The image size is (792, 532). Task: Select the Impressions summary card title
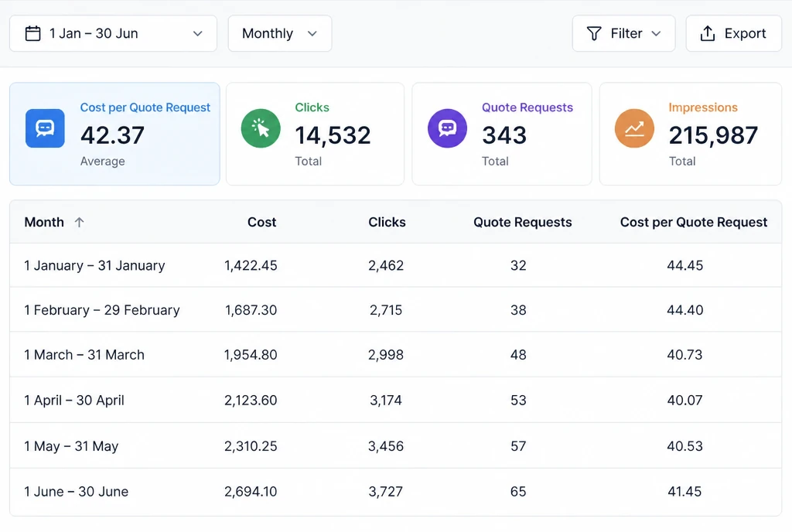pos(703,107)
